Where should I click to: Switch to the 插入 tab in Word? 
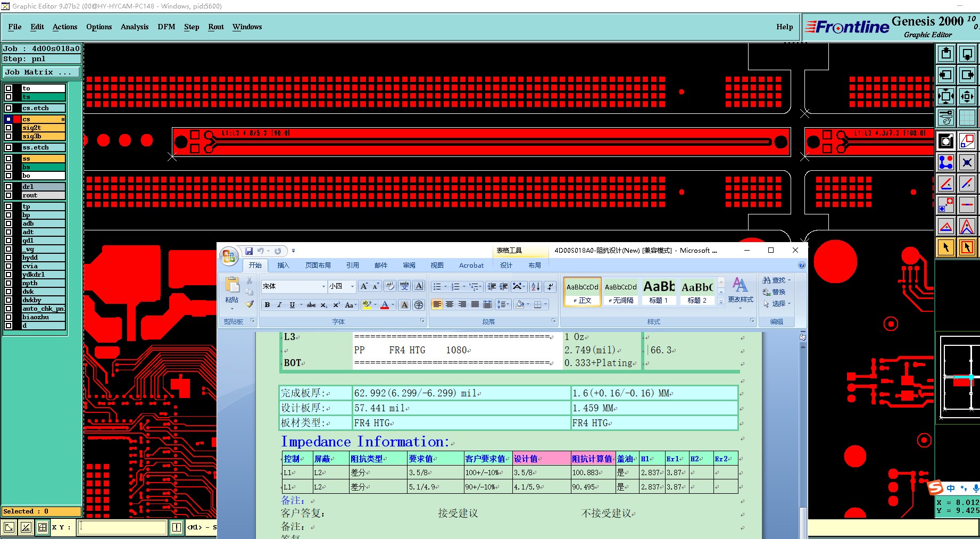(x=283, y=265)
